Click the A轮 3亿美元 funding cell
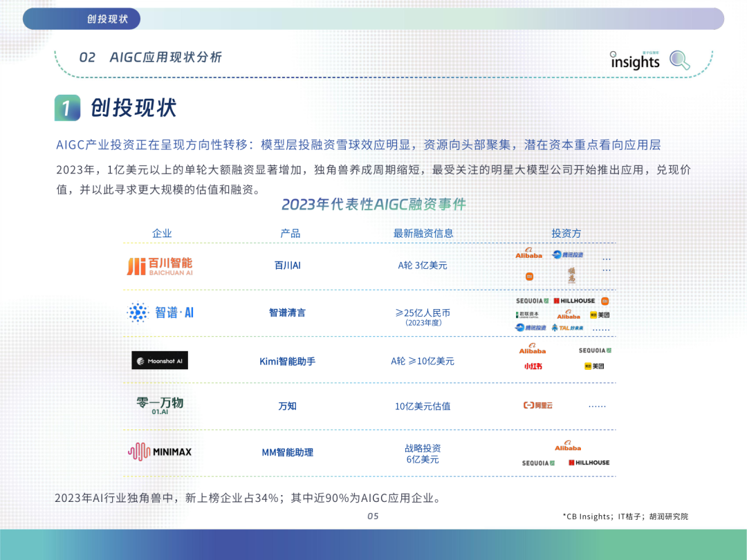Image resolution: width=747 pixels, height=560 pixels. tap(423, 265)
